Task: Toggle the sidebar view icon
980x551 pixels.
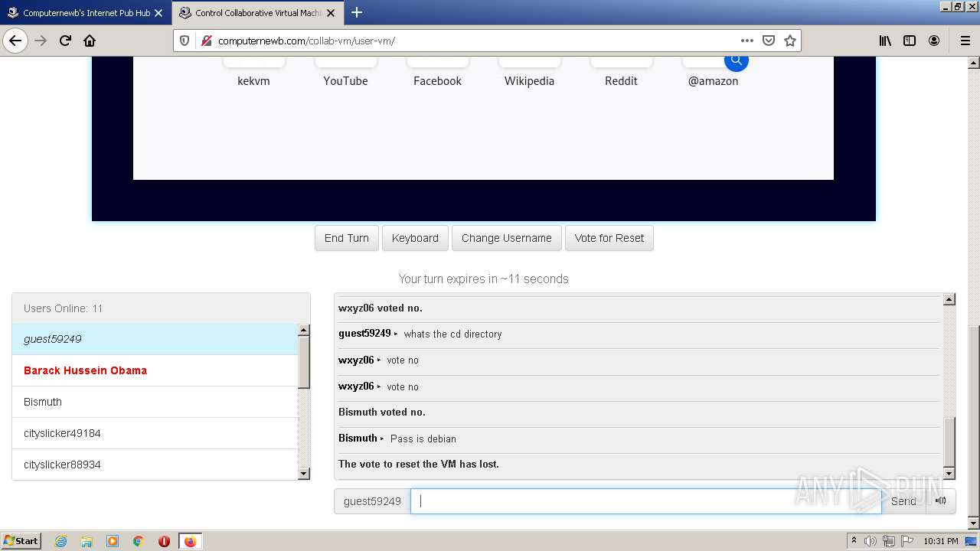Action: tap(910, 41)
